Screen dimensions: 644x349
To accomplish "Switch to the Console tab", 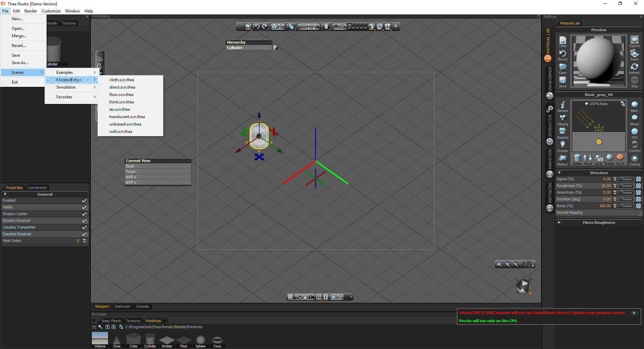I will pos(142,306).
